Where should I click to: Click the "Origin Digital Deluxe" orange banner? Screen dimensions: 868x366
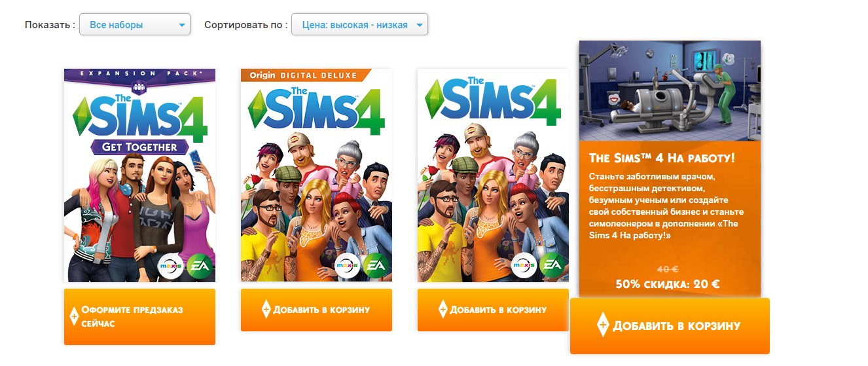tap(304, 75)
